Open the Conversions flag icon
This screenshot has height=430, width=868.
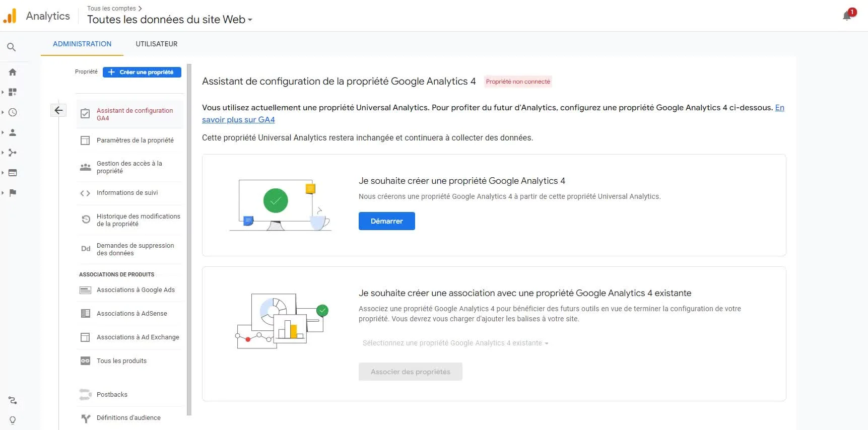point(13,193)
